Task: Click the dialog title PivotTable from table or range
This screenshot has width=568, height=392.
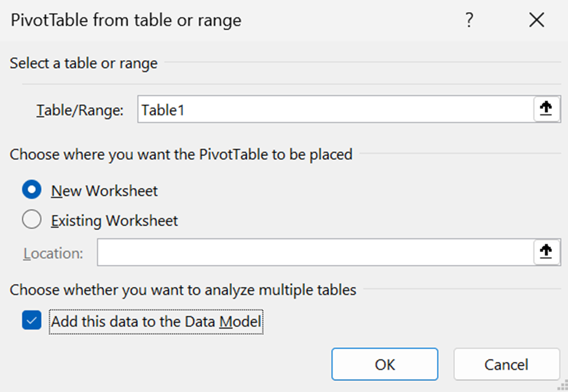Action: [125, 20]
